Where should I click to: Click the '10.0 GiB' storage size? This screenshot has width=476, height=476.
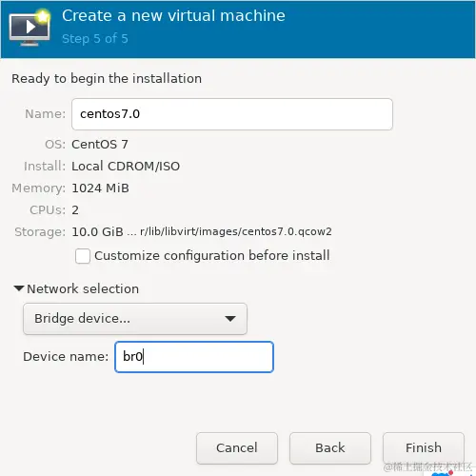[x=97, y=232]
